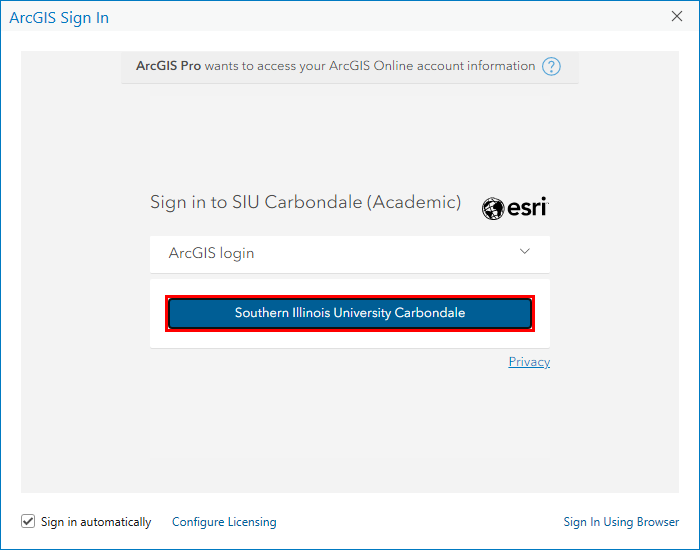Open the Privacy link
This screenshot has width=700, height=550.
[529, 362]
